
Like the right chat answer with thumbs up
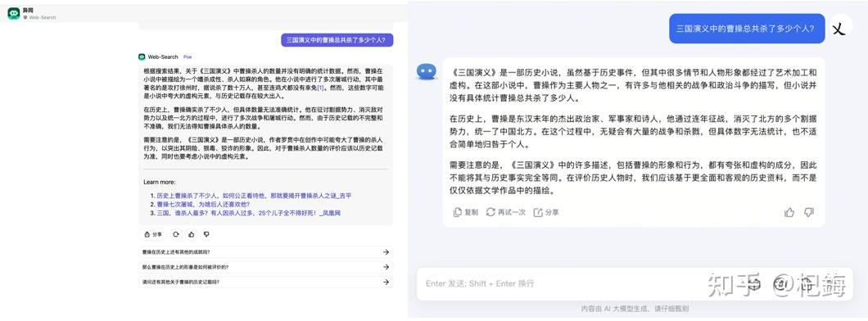[789, 212]
